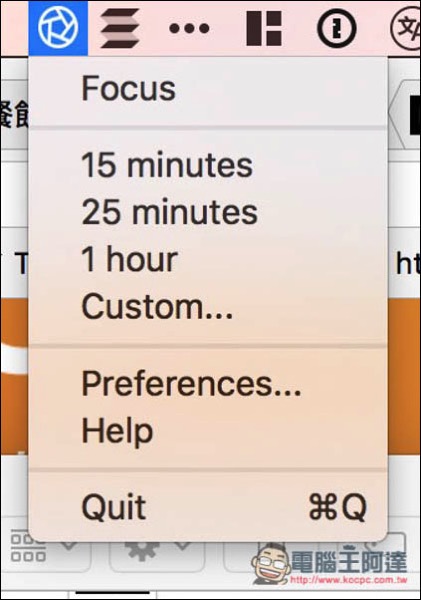Click the 1Password circle icon in menu bar

[337, 29]
